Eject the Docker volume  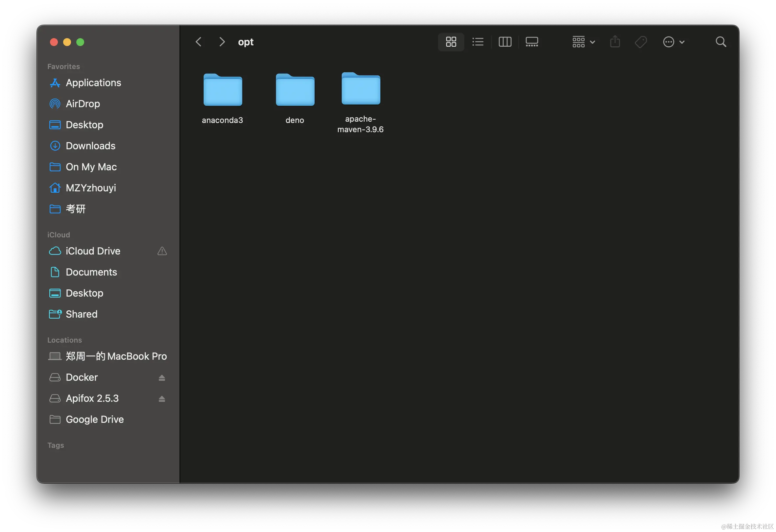click(161, 378)
